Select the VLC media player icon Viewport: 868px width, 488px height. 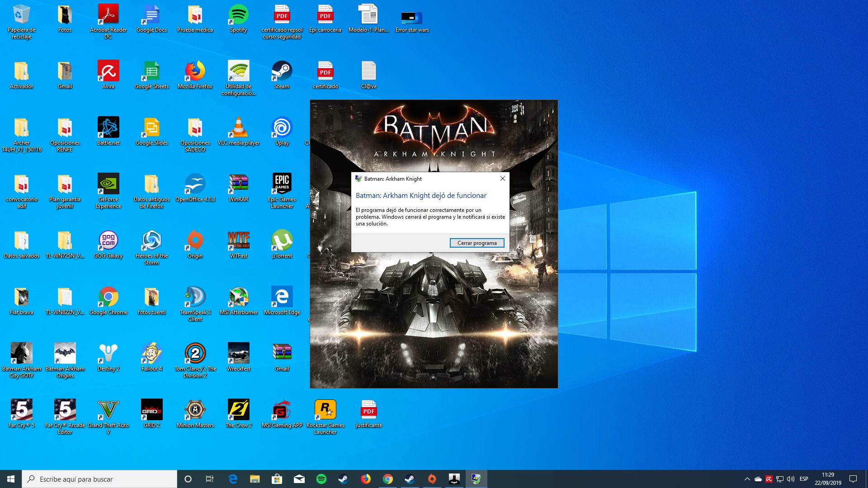point(238,131)
